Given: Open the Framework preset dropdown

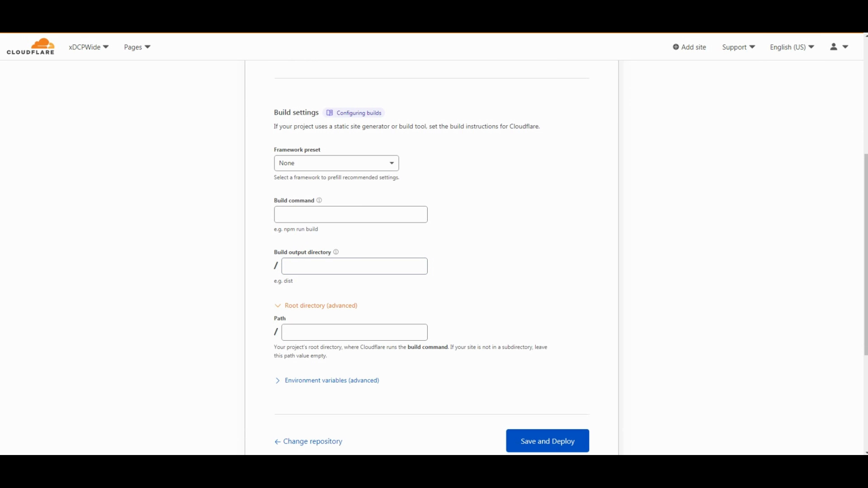Looking at the screenshot, I should point(336,163).
